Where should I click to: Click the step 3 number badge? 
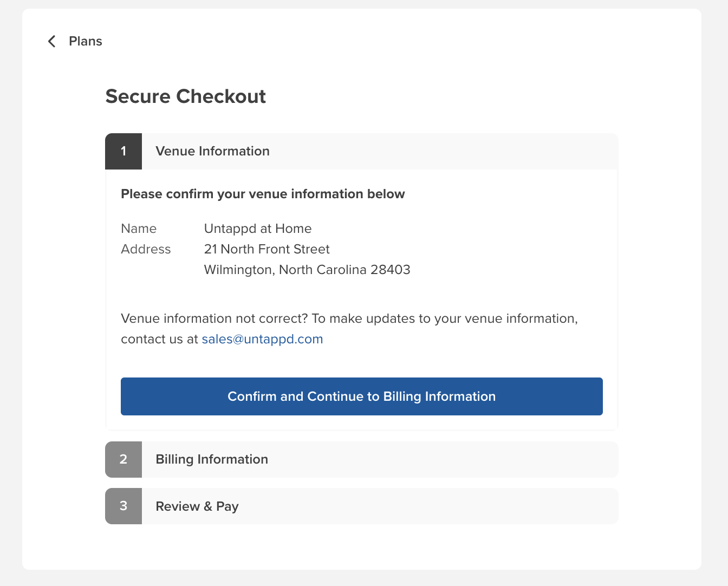[x=123, y=506]
